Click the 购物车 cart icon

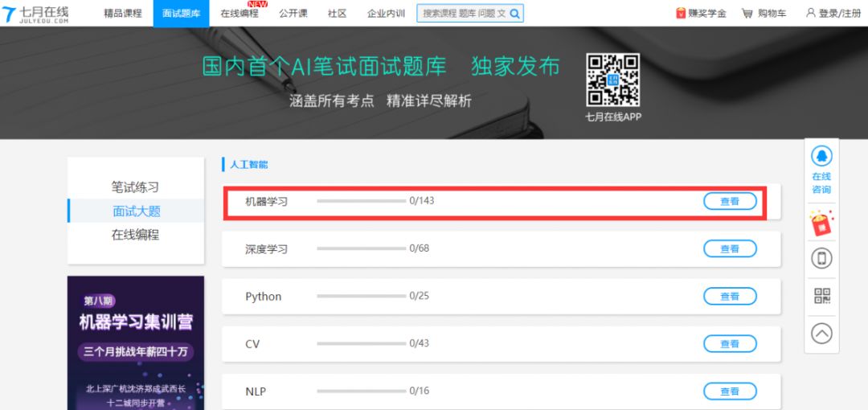(x=747, y=14)
